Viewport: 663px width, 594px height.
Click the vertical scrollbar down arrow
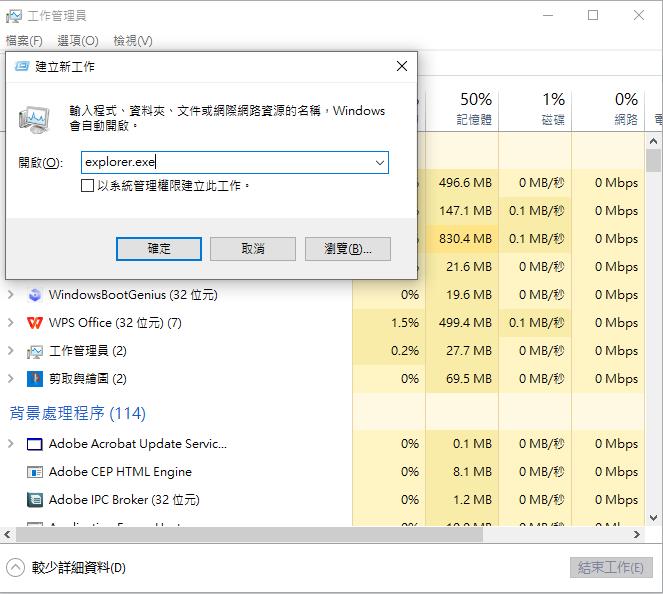tap(653, 517)
